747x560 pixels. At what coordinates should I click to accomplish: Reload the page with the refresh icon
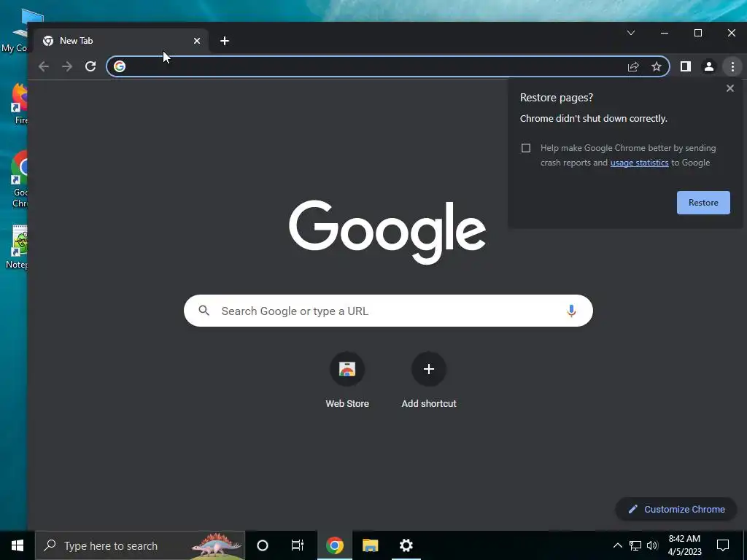tap(90, 66)
